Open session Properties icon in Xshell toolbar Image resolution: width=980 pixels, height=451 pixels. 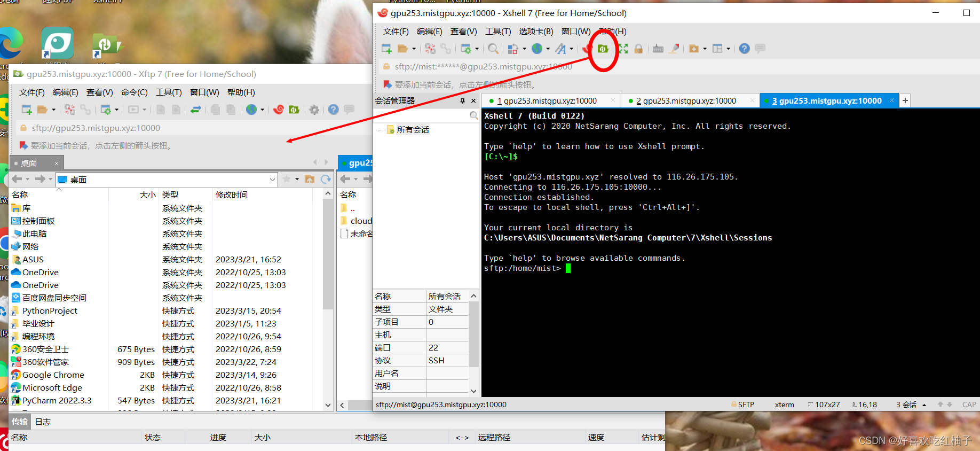(466, 49)
